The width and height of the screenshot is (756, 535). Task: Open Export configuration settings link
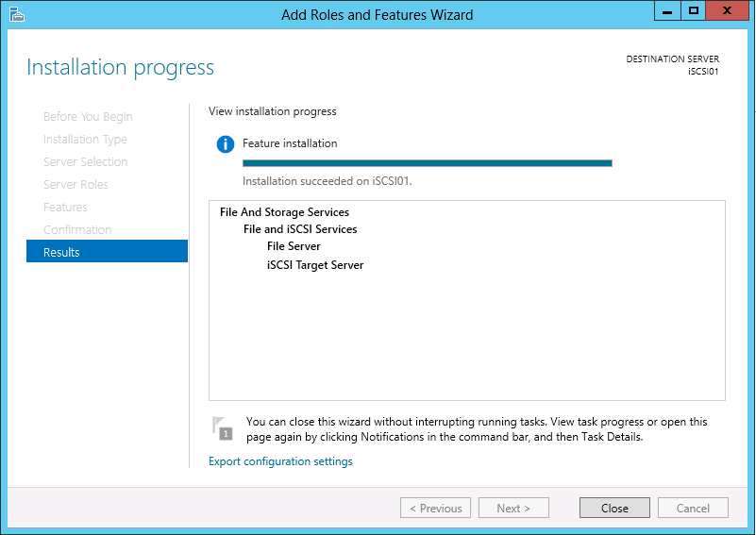pos(280,461)
